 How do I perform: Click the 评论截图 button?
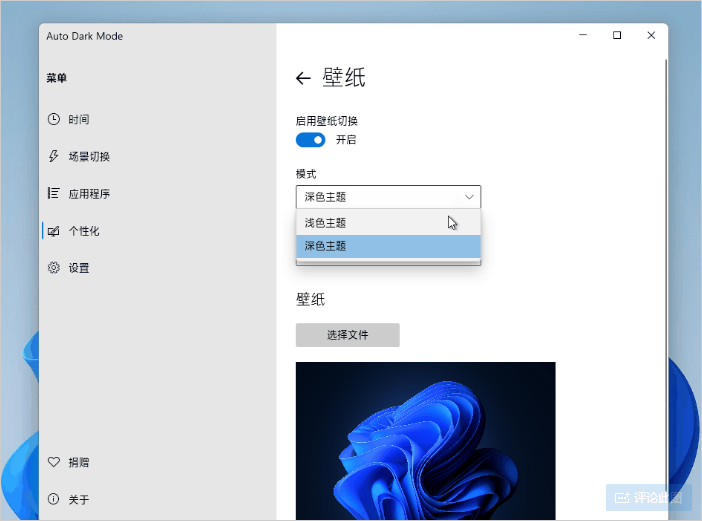[649, 497]
